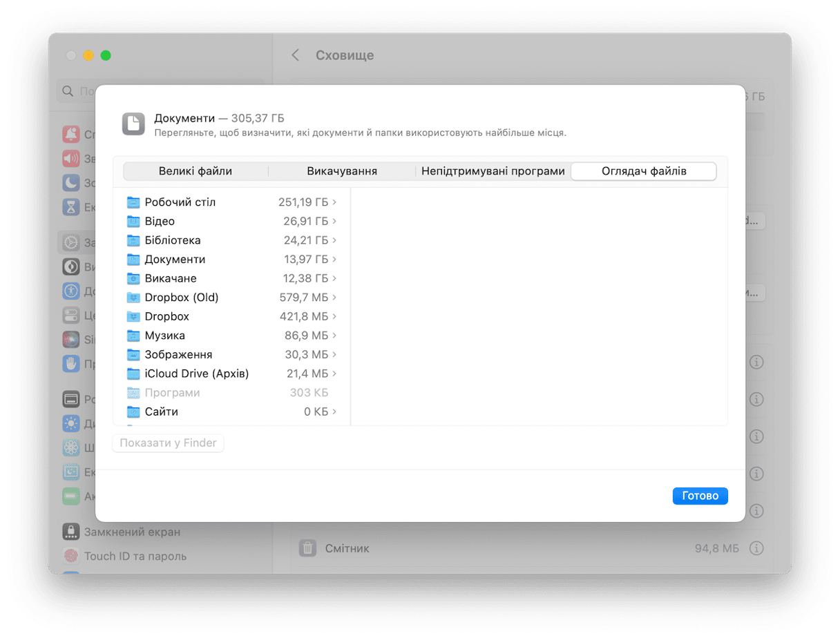Click the Відео folder icon
The height and width of the screenshot is (638, 840).
[x=133, y=222]
